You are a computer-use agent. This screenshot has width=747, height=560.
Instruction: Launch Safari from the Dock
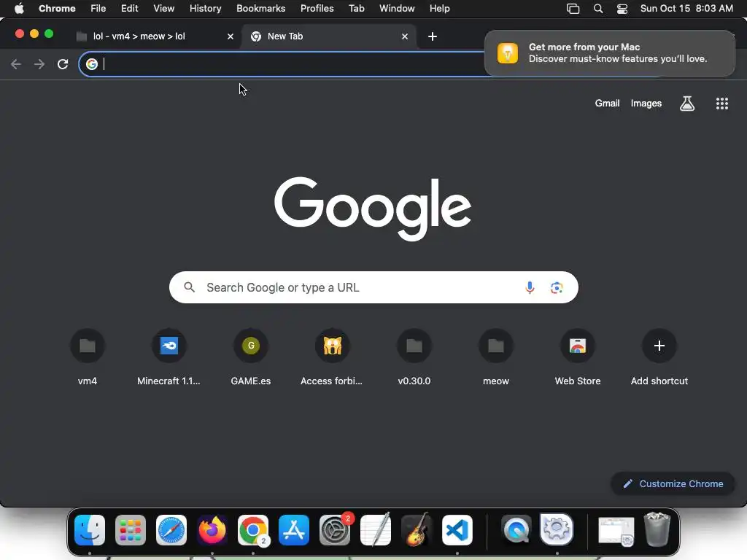(171, 530)
